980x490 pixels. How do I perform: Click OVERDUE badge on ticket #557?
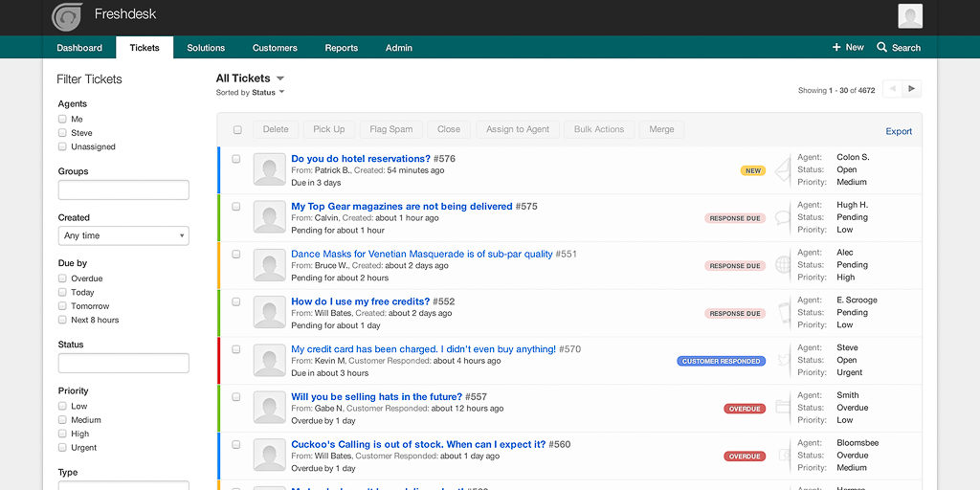tap(745, 409)
